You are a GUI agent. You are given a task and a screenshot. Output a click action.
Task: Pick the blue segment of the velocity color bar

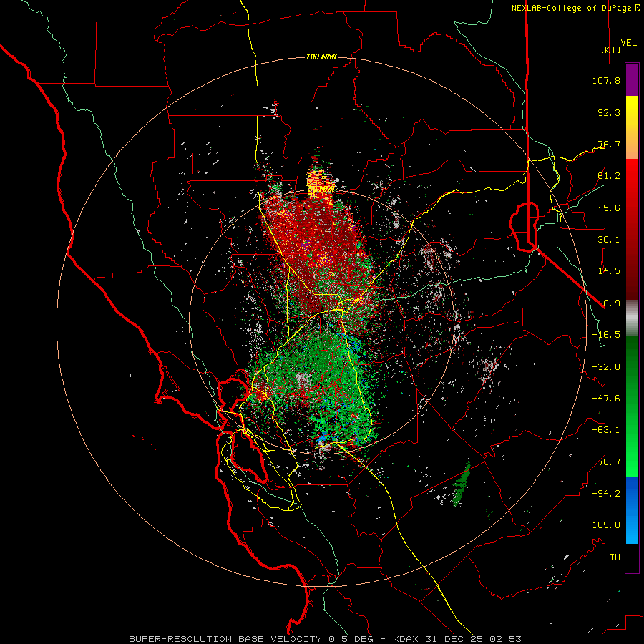[x=632, y=510]
